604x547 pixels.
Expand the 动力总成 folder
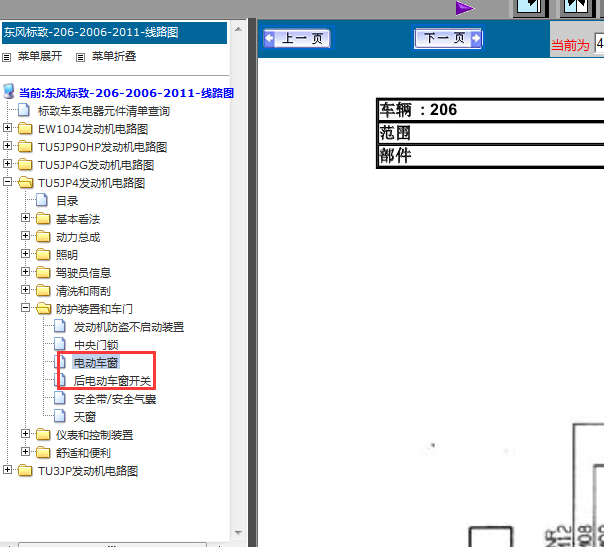click(x=25, y=235)
